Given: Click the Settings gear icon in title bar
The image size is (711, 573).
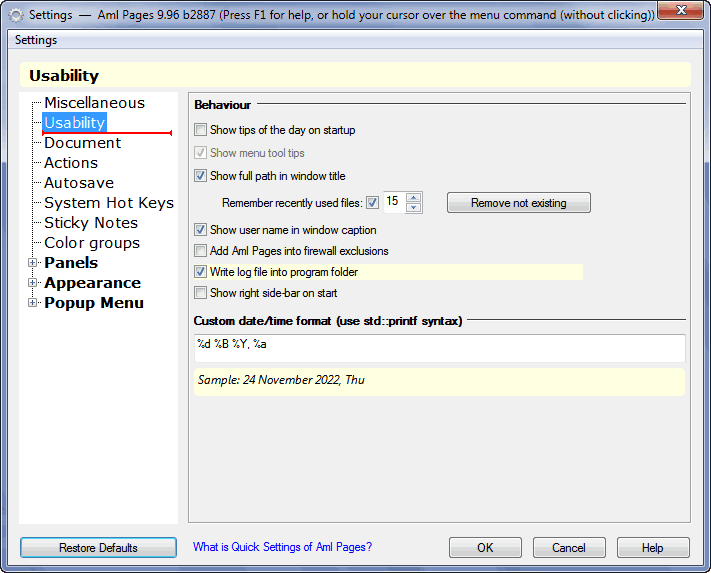Looking at the screenshot, I should click(16, 15).
